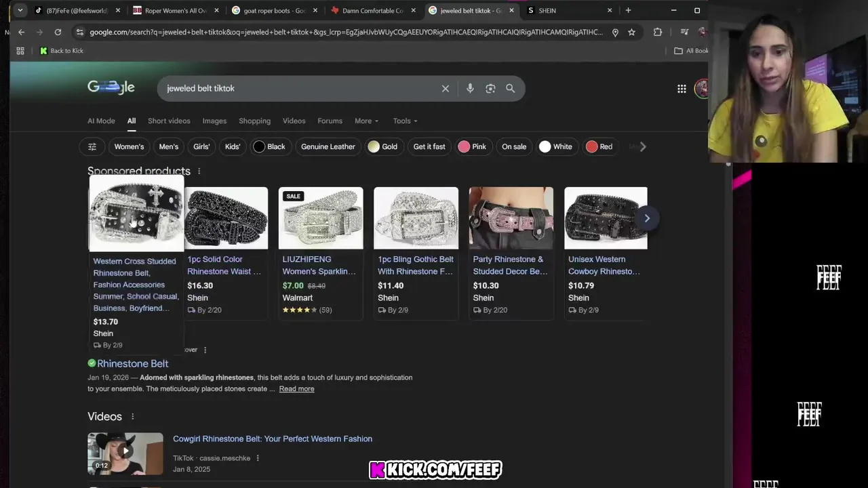This screenshot has height=488, width=868.
Task: Expand the More search categories dropdown
Action: click(367, 121)
